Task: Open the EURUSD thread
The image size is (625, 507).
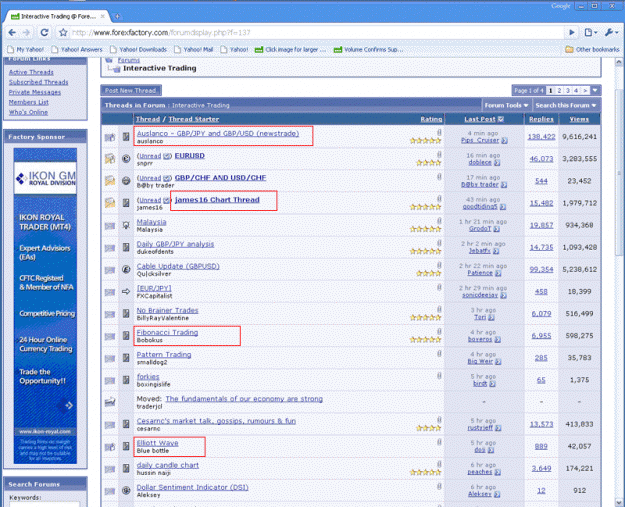Action: pyautogui.click(x=189, y=156)
